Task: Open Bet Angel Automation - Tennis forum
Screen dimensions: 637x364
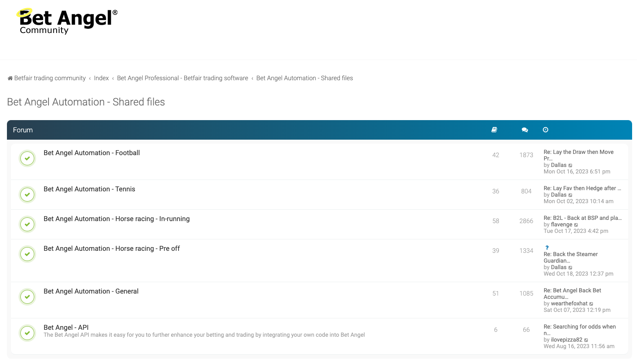Action: click(x=89, y=189)
